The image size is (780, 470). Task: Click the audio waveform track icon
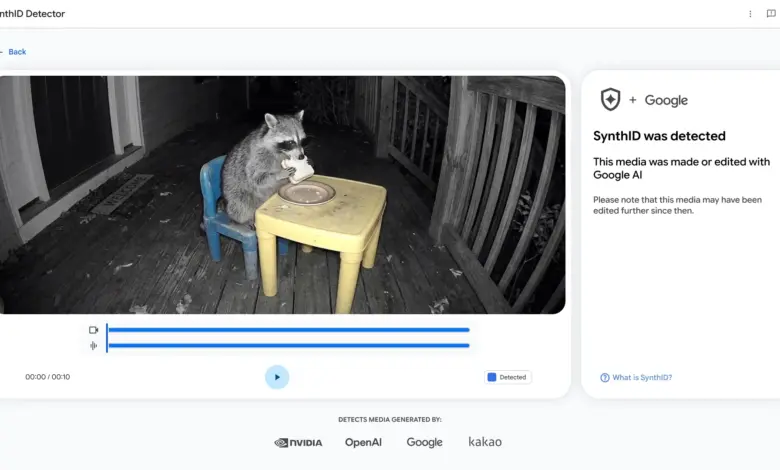click(x=94, y=346)
